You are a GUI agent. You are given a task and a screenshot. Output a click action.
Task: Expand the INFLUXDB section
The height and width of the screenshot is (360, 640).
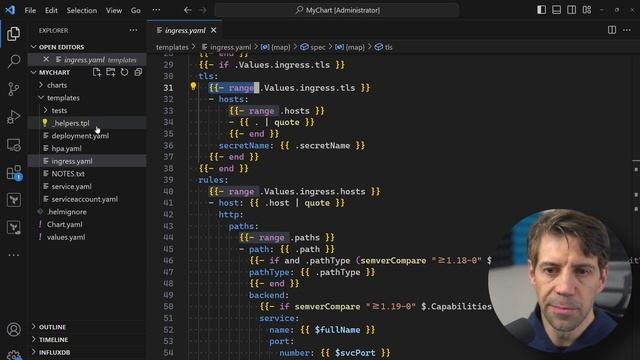(54, 352)
